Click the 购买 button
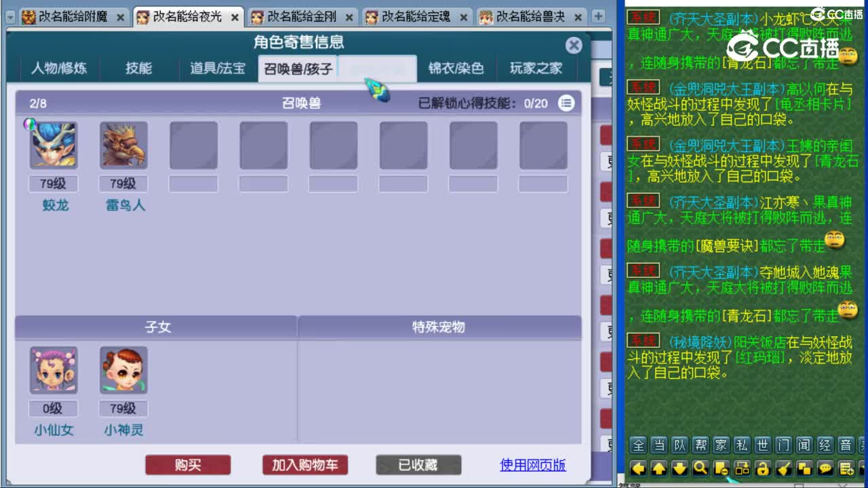The height and width of the screenshot is (488, 868). click(188, 465)
